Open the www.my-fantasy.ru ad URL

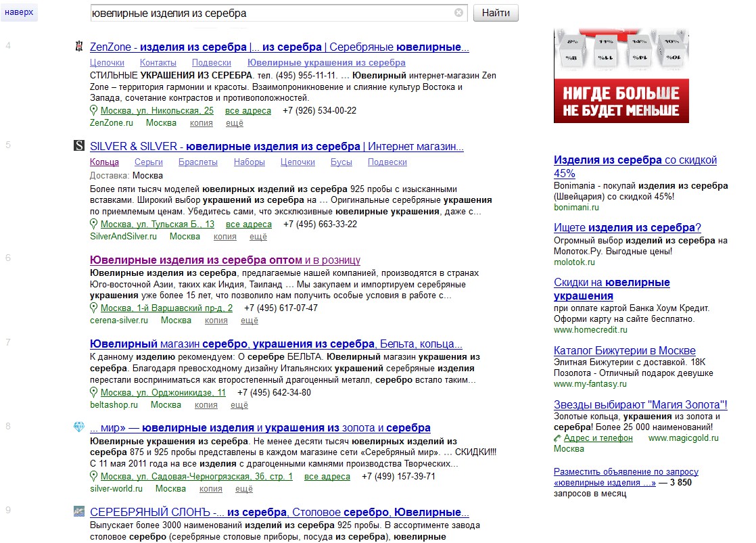pyautogui.click(x=590, y=384)
